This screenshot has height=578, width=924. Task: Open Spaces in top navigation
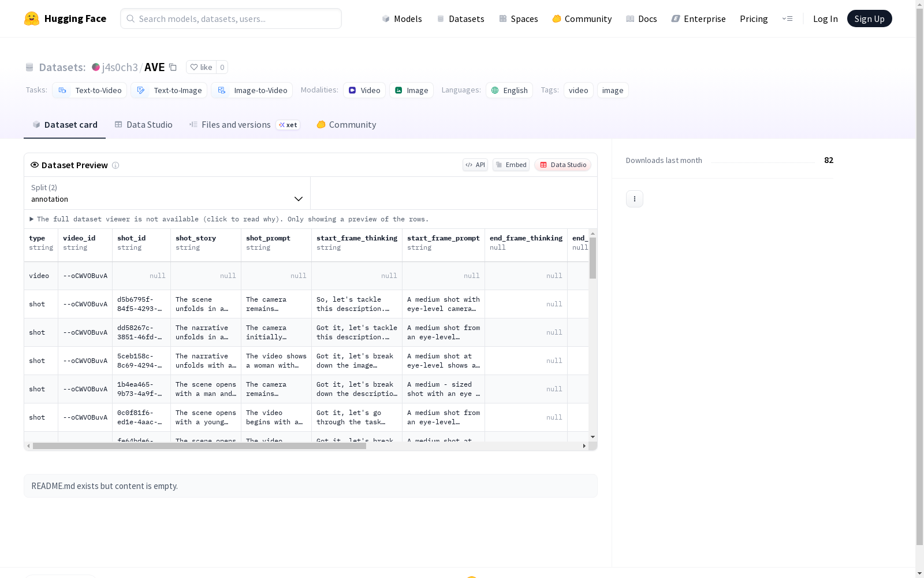(519, 18)
